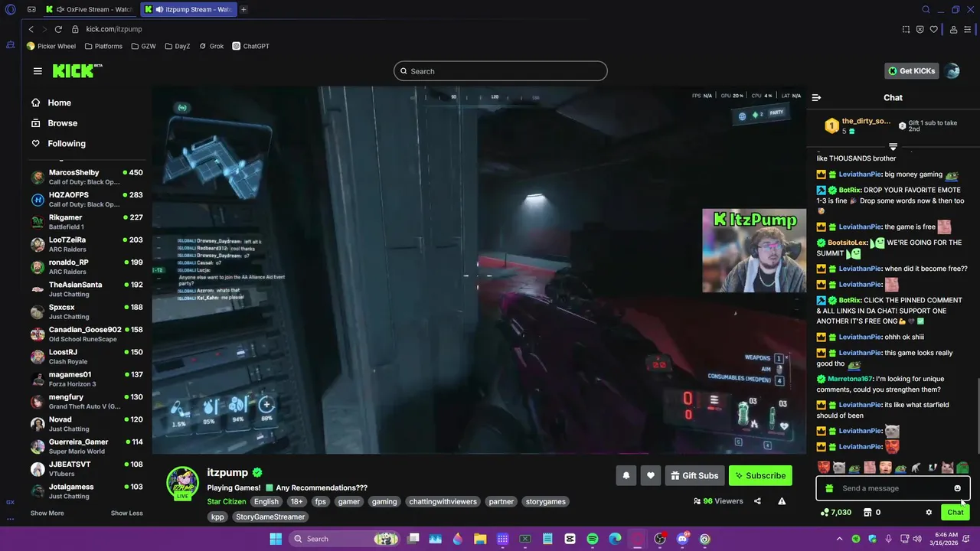Mute the OxFive Stream tab audio
Viewport: 980px width, 551px height.
(60, 9)
